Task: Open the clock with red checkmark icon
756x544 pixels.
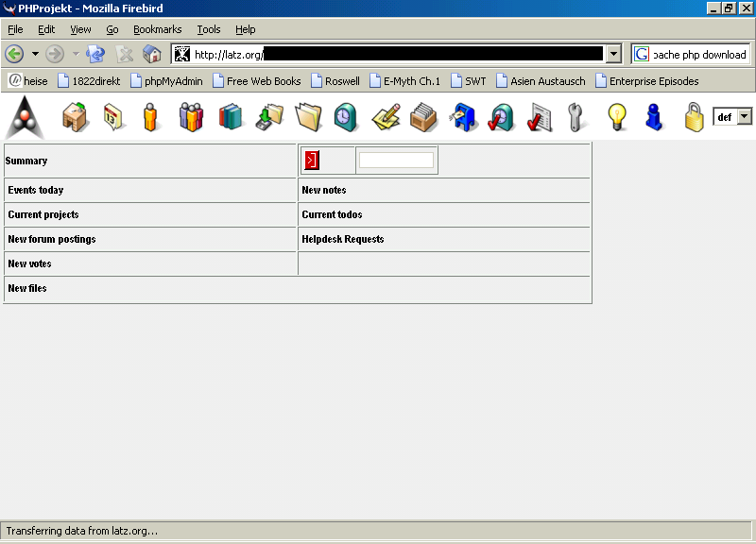Action: (501, 117)
